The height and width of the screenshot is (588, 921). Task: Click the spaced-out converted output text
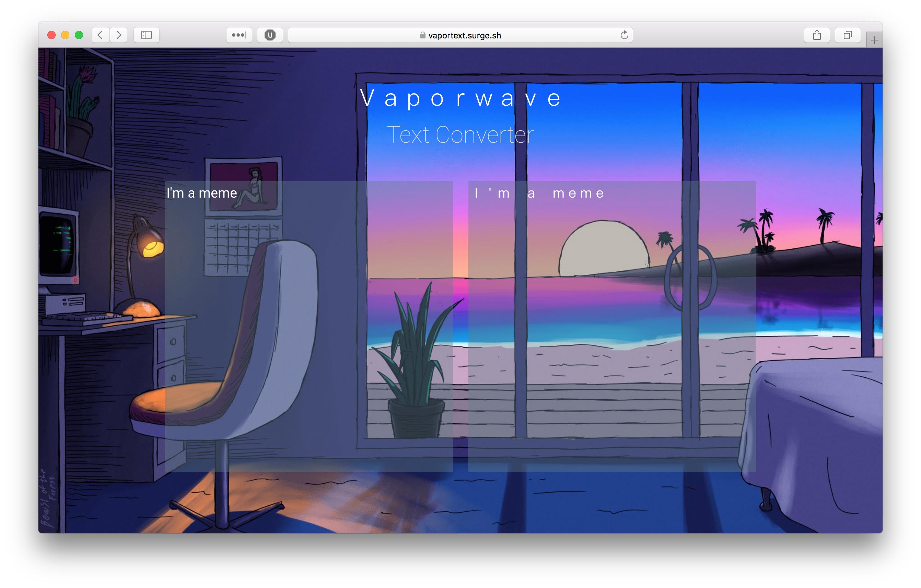(x=539, y=193)
